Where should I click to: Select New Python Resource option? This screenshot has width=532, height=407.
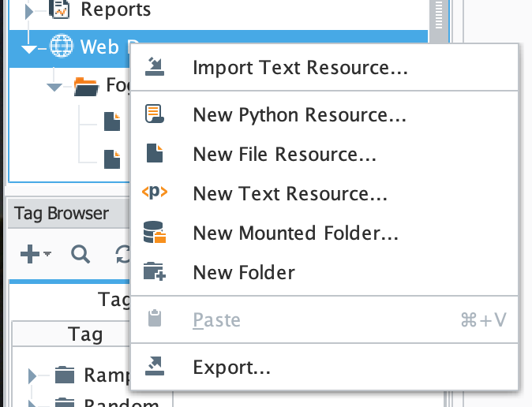tap(299, 115)
